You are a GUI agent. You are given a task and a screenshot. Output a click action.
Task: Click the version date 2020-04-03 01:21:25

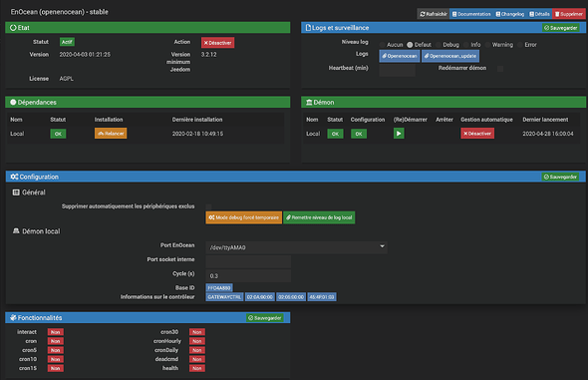85,55
